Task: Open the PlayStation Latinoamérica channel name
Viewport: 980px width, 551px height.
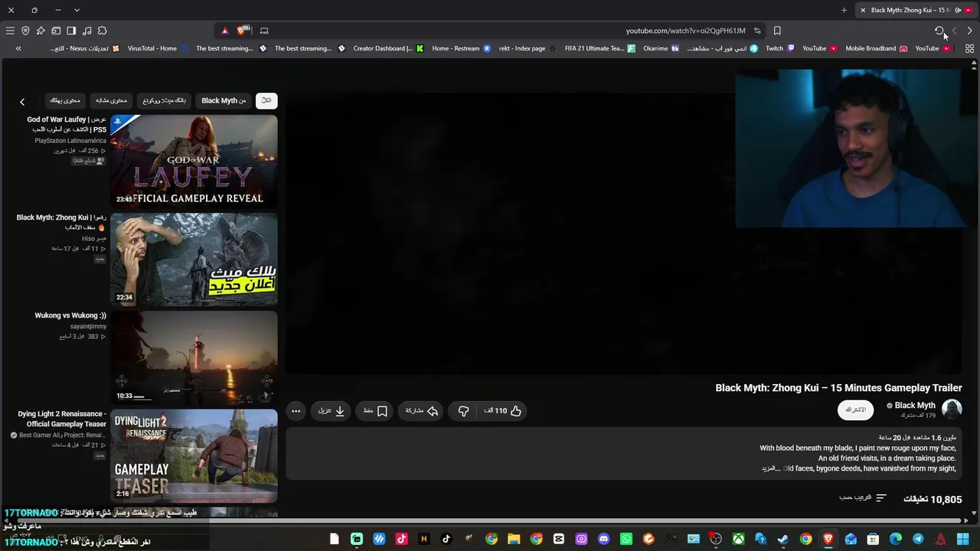Action: [x=70, y=141]
